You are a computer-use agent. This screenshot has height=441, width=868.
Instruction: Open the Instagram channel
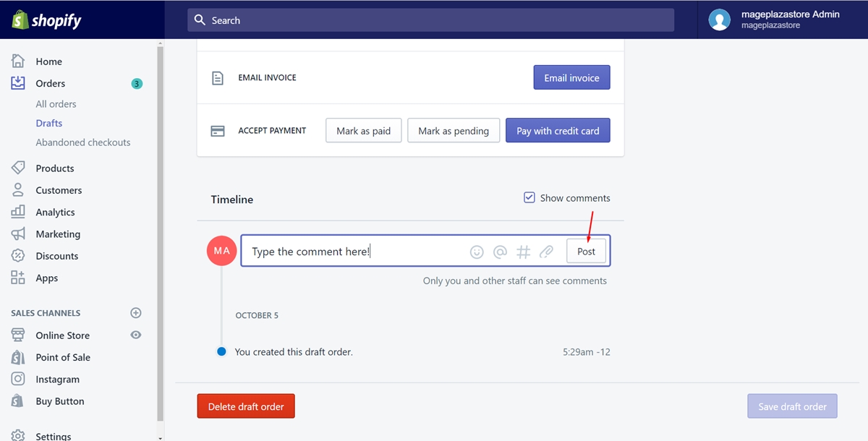click(57, 379)
